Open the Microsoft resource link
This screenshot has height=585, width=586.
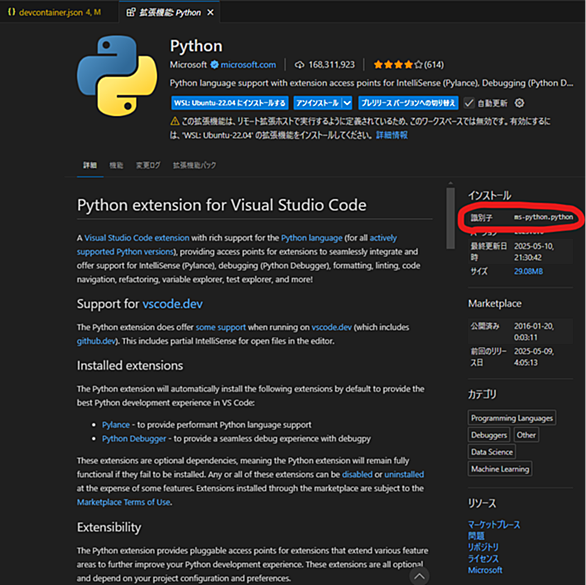click(485, 570)
